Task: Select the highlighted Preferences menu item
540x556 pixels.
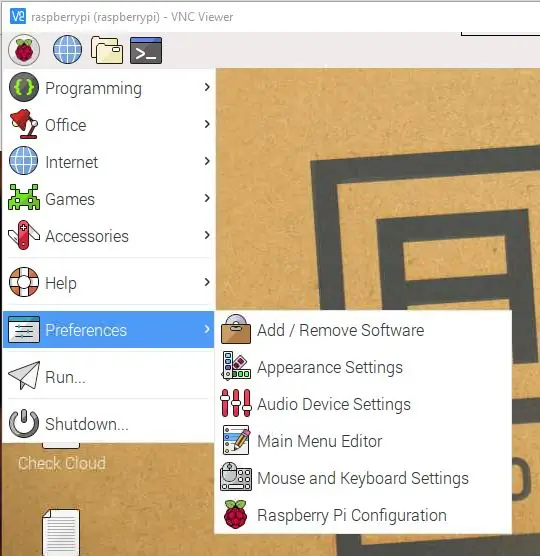Action: (108, 330)
